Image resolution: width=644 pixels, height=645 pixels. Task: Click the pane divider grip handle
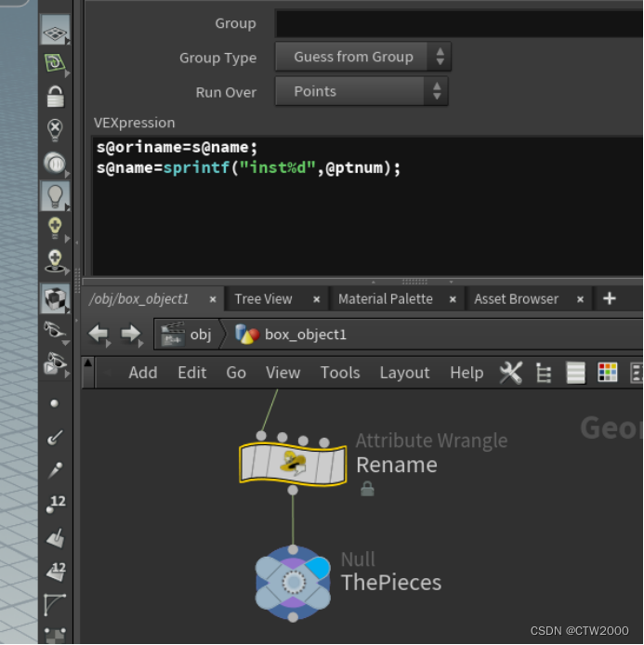click(414, 282)
